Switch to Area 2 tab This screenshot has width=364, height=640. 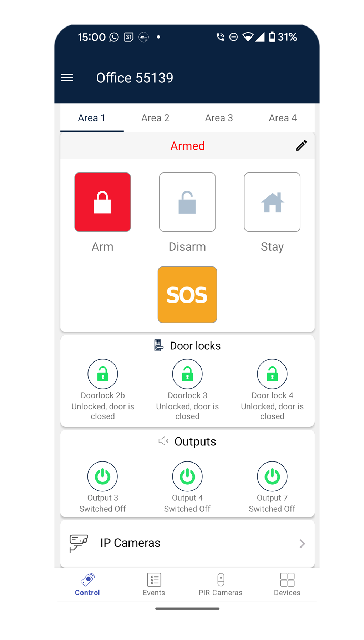click(155, 118)
